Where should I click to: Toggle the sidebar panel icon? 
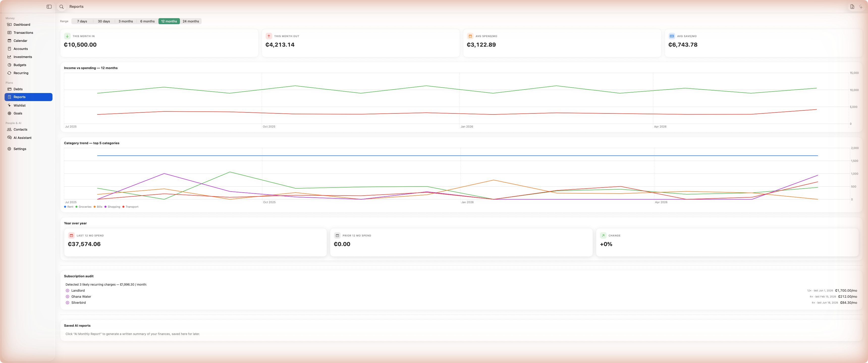49,7
